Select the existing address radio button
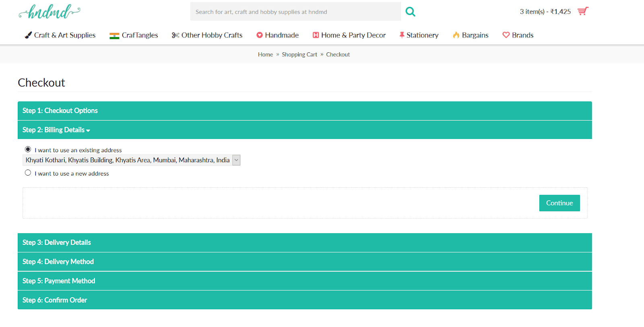The height and width of the screenshot is (327, 644). pyautogui.click(x=28, y=149)
